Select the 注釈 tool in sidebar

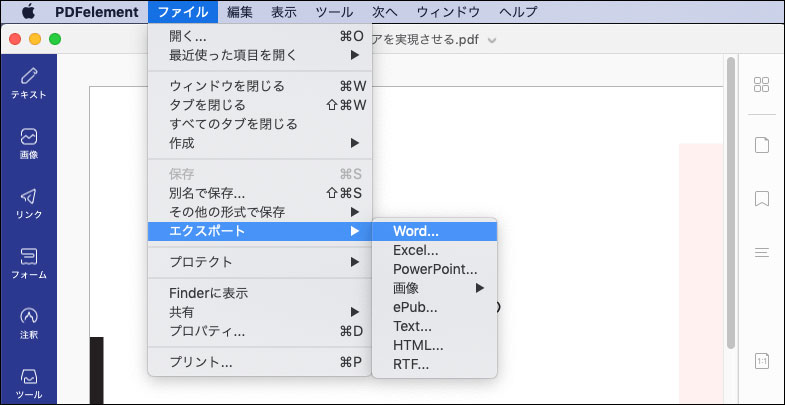[x=29, y=324]
